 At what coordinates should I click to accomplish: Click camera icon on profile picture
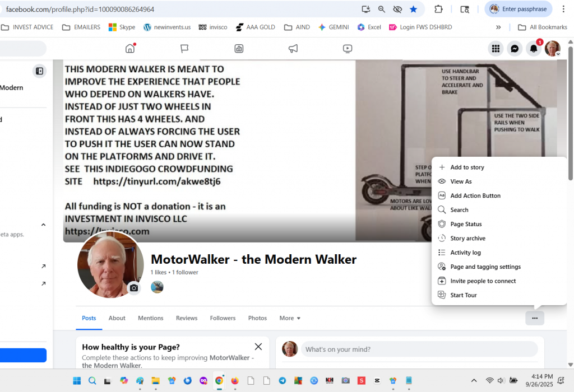click(x=133, y=288)
